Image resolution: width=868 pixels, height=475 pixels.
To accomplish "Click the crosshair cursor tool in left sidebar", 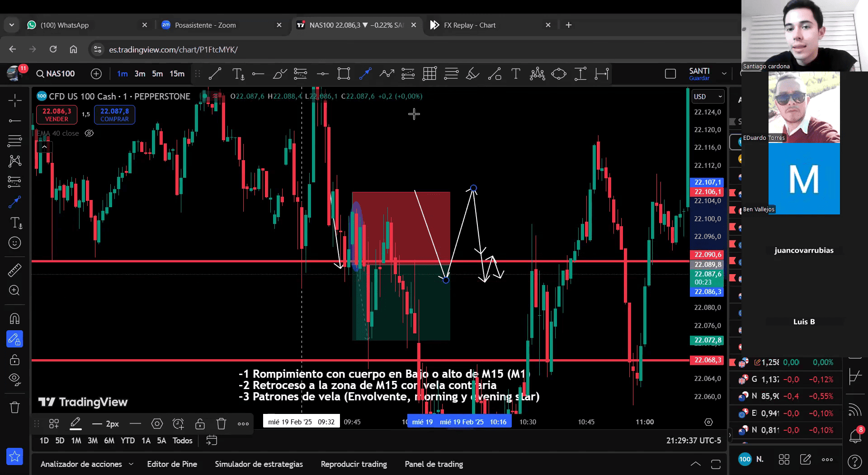I will (x=14, y=100).
